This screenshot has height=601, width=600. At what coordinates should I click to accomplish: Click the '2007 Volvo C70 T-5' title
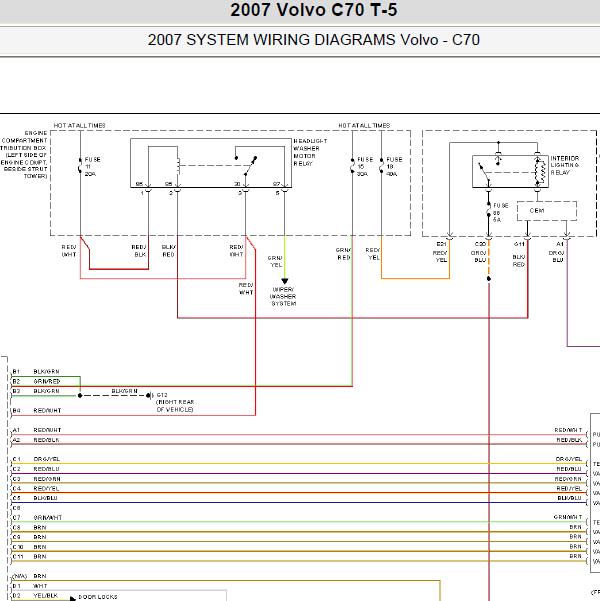[313, 10]
